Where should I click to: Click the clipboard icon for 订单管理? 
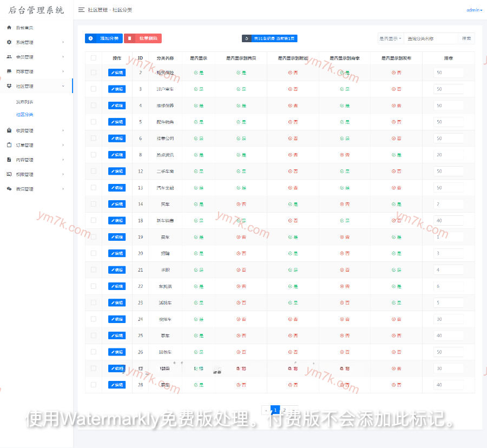tap(9, 145)
